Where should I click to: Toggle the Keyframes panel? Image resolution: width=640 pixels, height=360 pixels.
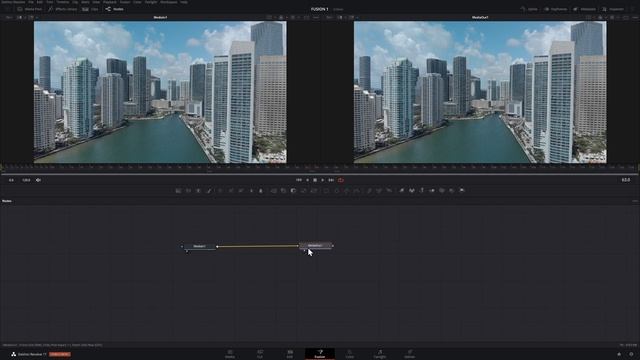556,9
